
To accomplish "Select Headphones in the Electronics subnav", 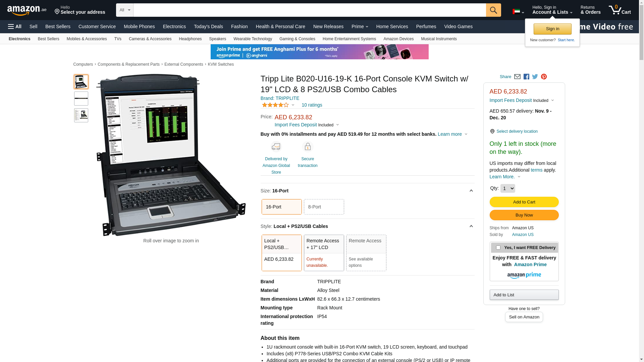I will pyautogui.click(x=190, y=39).
